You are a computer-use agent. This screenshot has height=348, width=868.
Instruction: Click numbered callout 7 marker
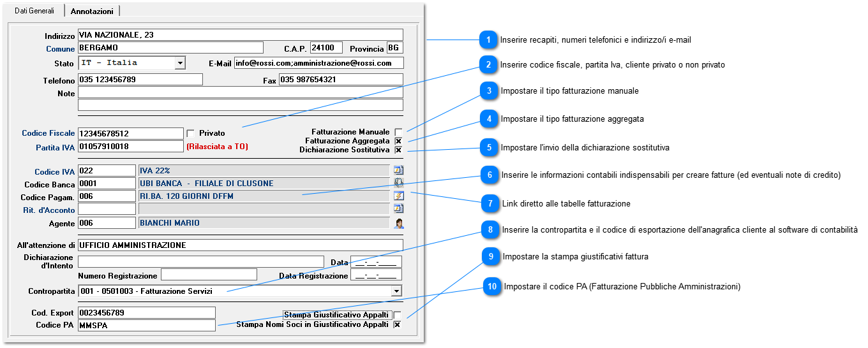click(490, 203)
